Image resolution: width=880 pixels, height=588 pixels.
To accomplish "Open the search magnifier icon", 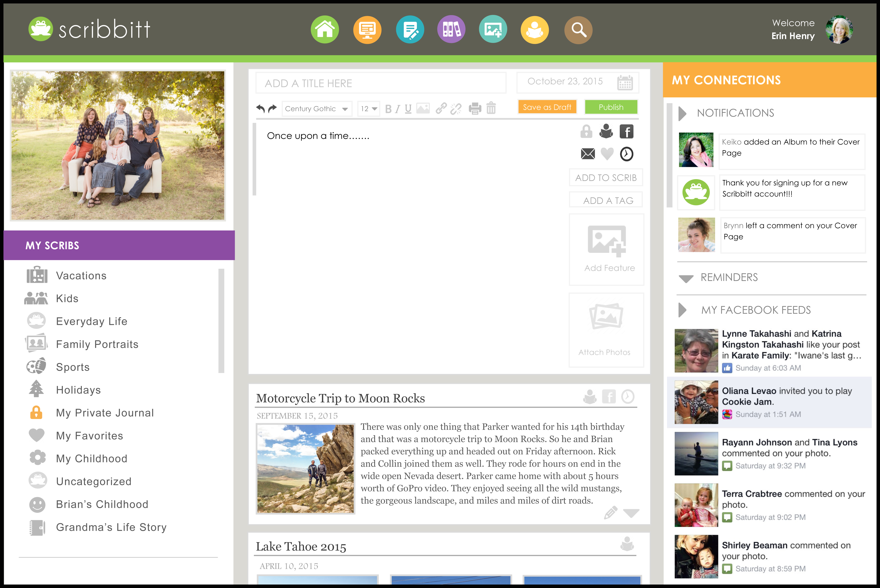I will coord(578,30).
